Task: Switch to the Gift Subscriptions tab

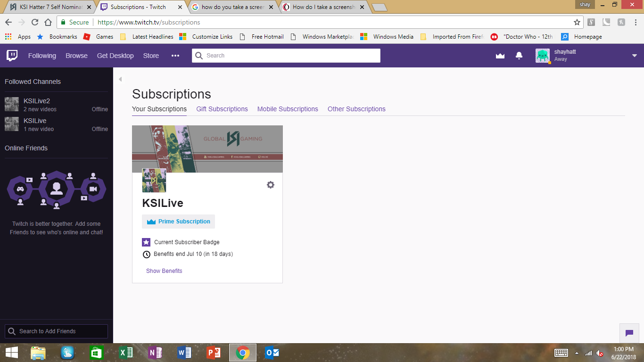Action: [x=222, y=109]
